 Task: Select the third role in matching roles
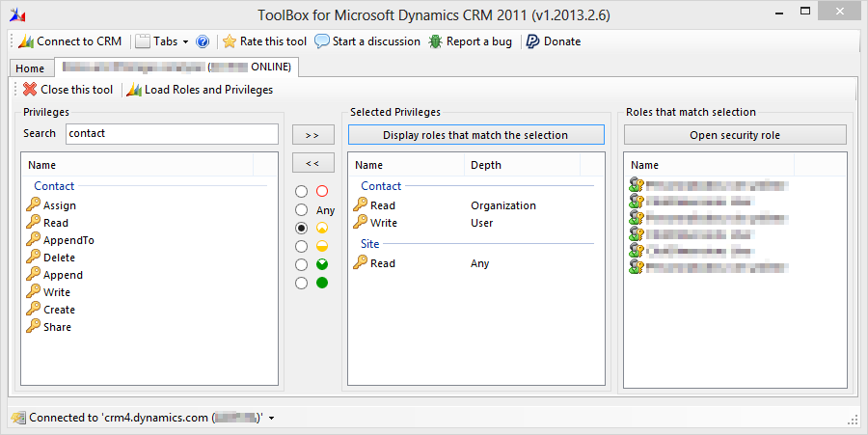tap(709, 218)
